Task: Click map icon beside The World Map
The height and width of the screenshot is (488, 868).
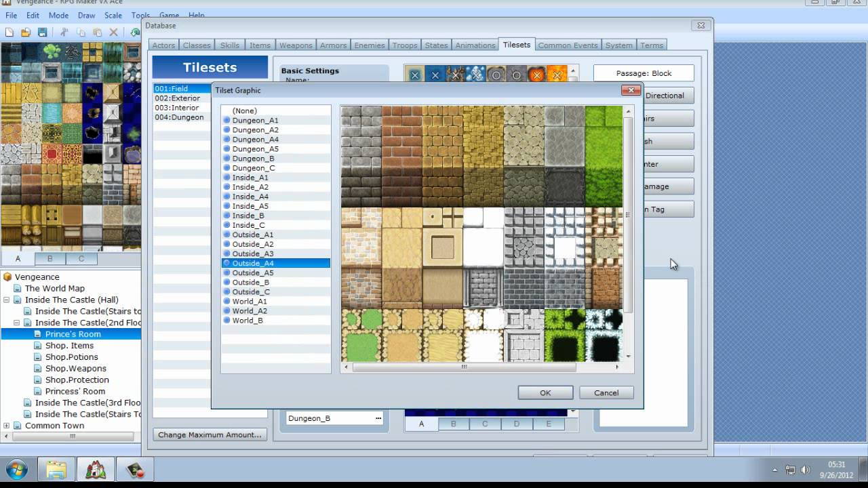Action: [18, 288]
